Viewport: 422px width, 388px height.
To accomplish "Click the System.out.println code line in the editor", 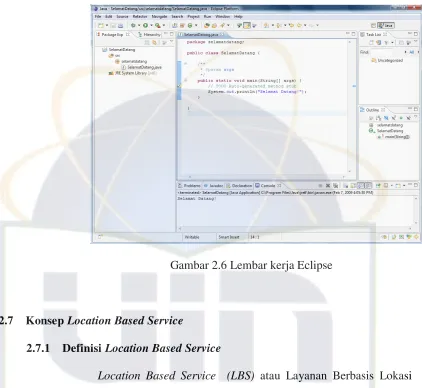I will tap(257, 92).
